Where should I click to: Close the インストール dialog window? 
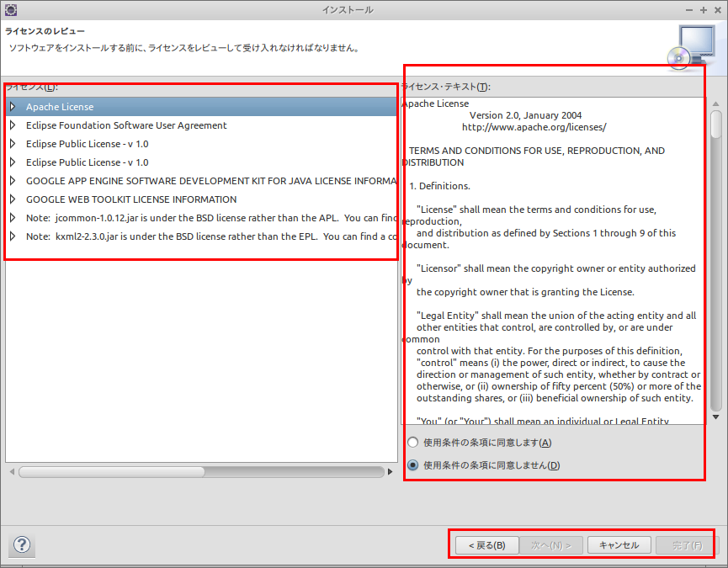point(718,10)
